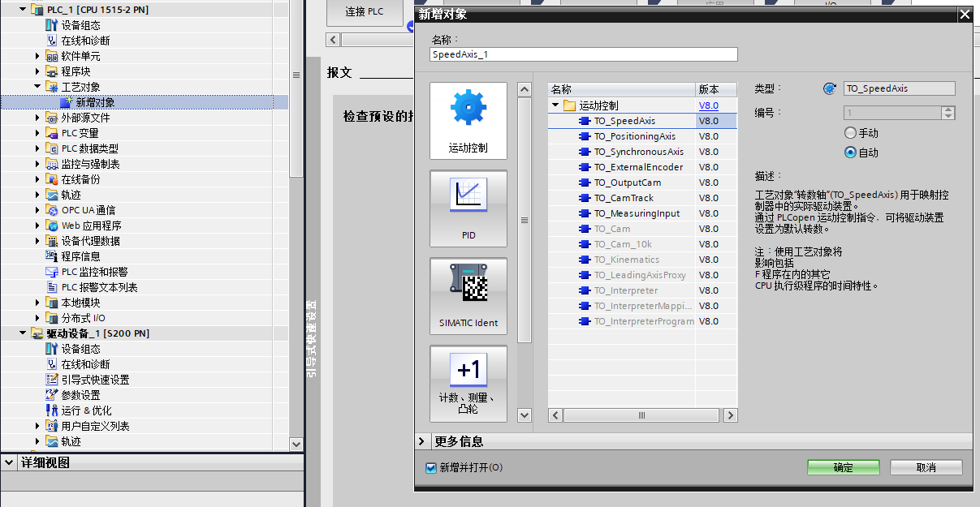980x507 pixels.
Task: Click the V8.0 version link for 运动控制
Action: point(708,105)
